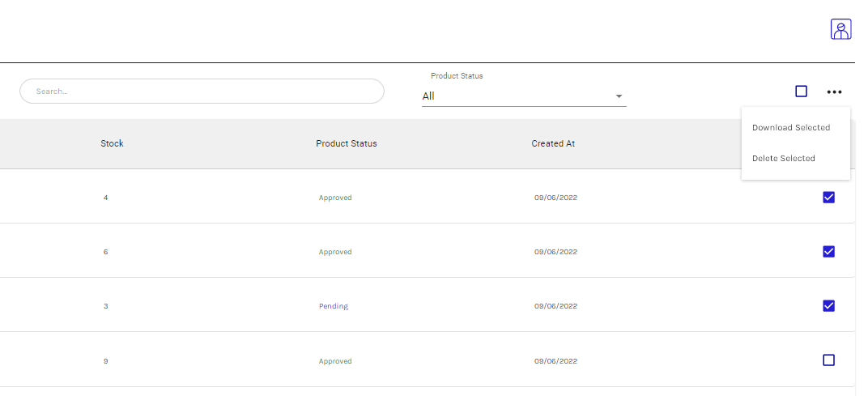Uncheck the checkbox for row with stock 6

[x=828, y=252]
